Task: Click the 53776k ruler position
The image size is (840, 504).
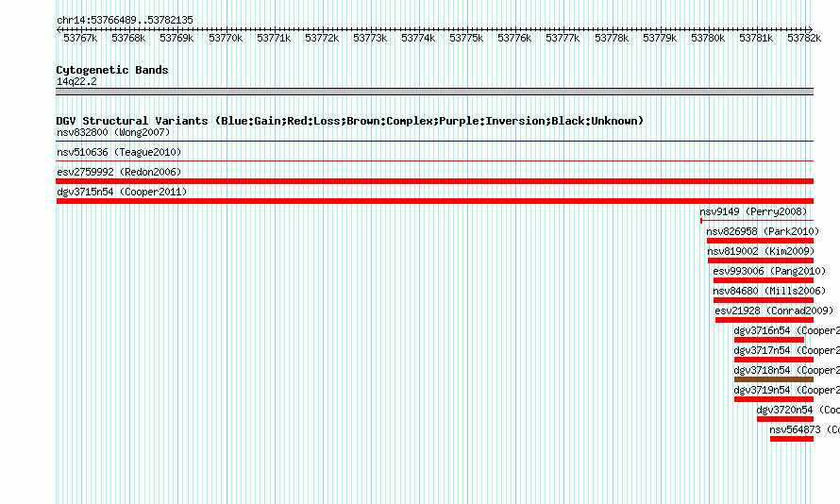Action: pyautogui.click(x=514, y=38)
